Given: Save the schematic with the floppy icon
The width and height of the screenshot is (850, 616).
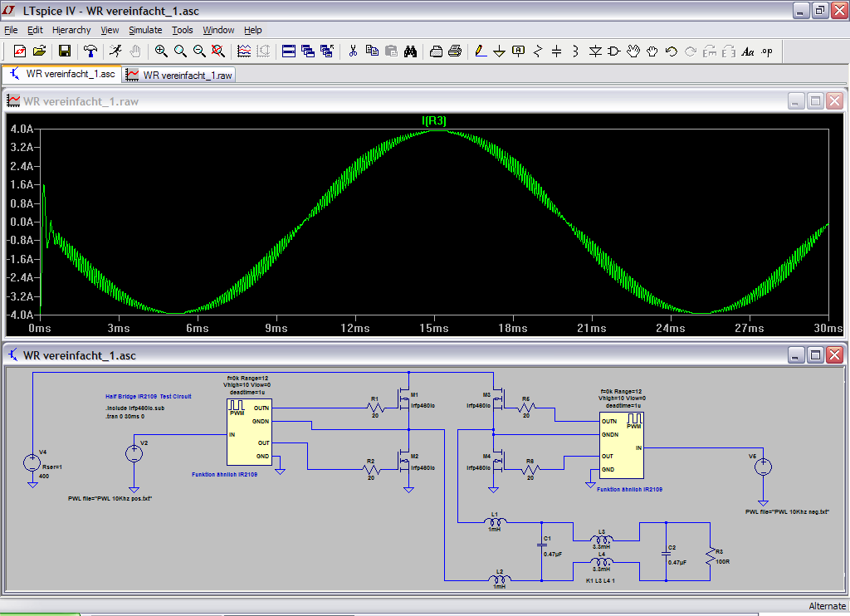Looking at the screenshot, I should click(65, 51).
